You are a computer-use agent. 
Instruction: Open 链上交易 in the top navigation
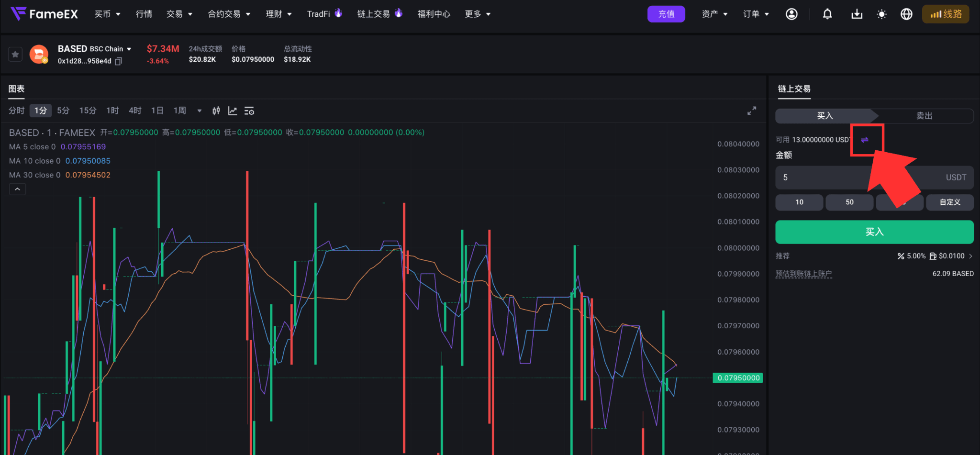pyautogui.click(x=373, y=14)
